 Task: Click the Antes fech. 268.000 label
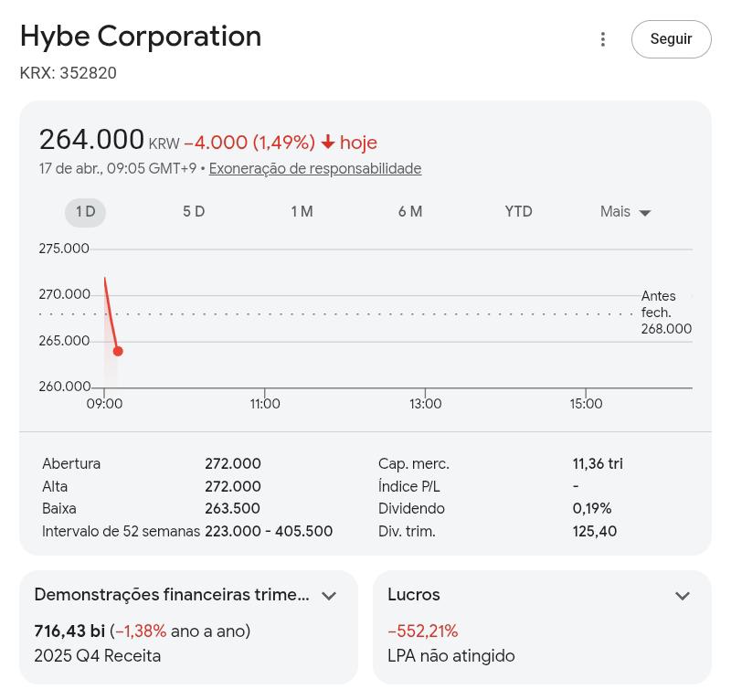click(x=666, y=313)
